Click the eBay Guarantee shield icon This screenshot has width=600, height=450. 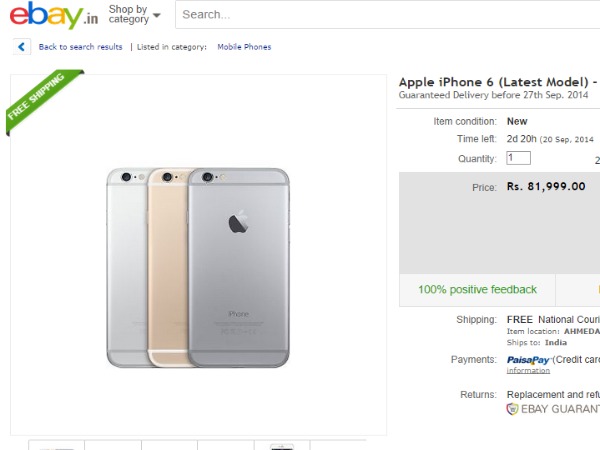pyautogui.click(x=513, y=409)
